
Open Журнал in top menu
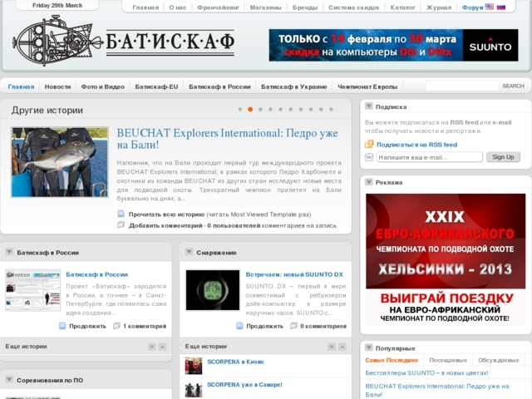coord(439,7)
